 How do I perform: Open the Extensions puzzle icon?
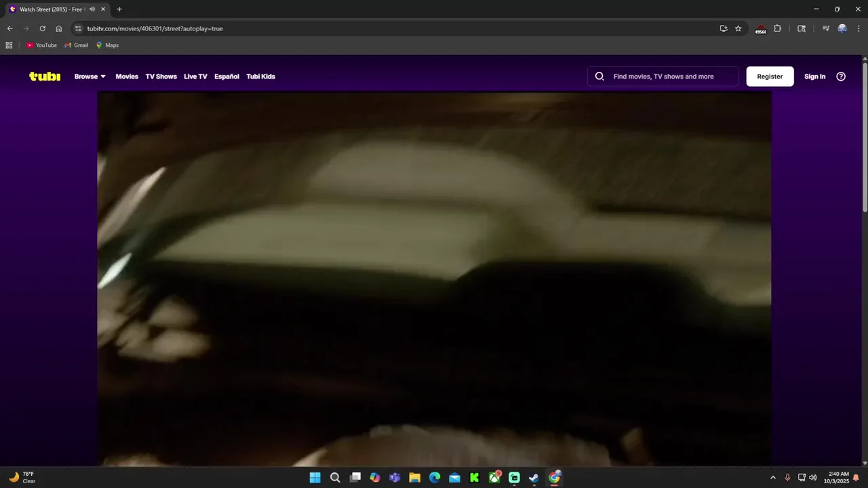click(778, 28)
